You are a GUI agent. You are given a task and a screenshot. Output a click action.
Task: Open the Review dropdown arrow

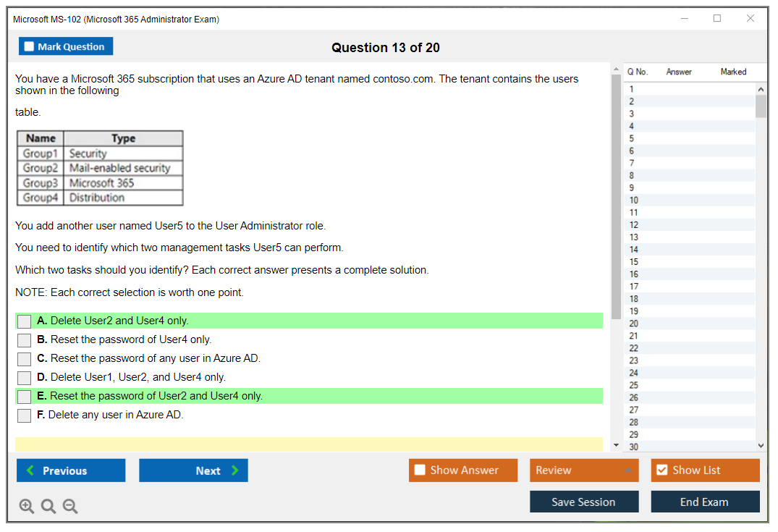(628, 470)
